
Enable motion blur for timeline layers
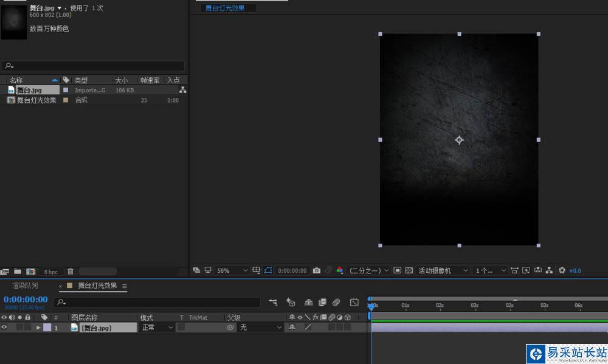[x=336, y=302]
